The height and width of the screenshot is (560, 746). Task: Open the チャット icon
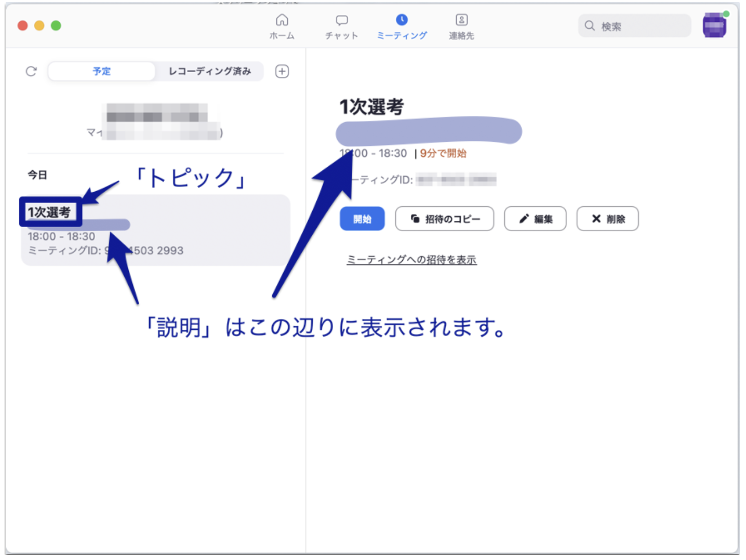point(341,20)
